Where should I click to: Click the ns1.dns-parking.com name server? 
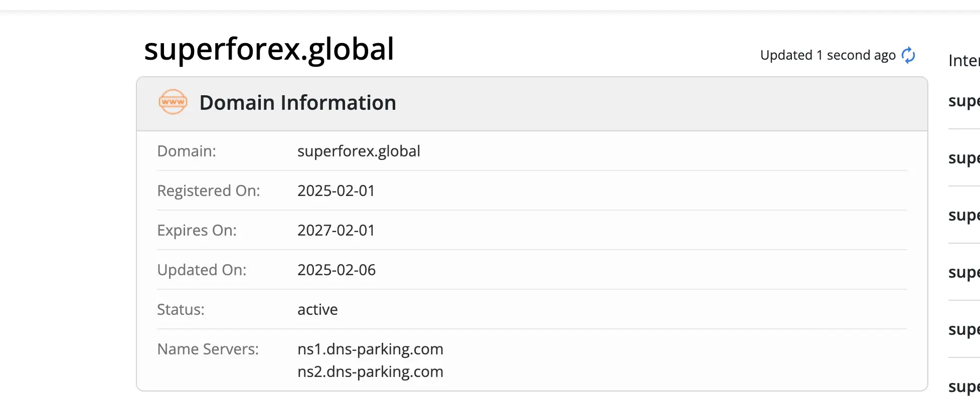[370, 349]
